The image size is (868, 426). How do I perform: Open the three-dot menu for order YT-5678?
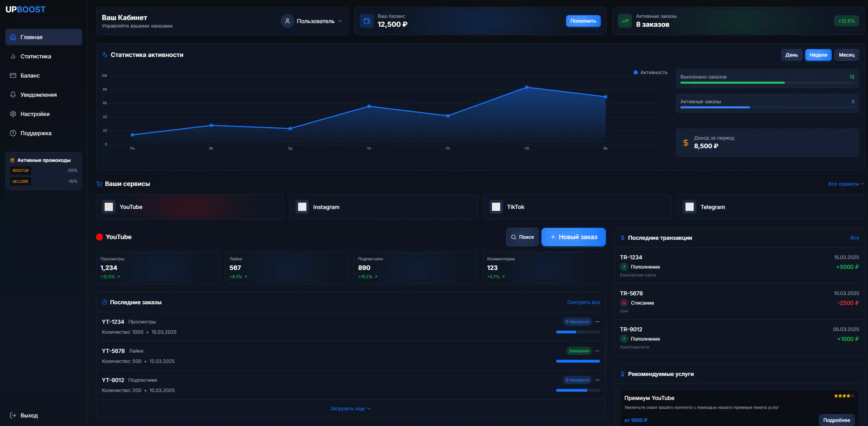point(597,351)
